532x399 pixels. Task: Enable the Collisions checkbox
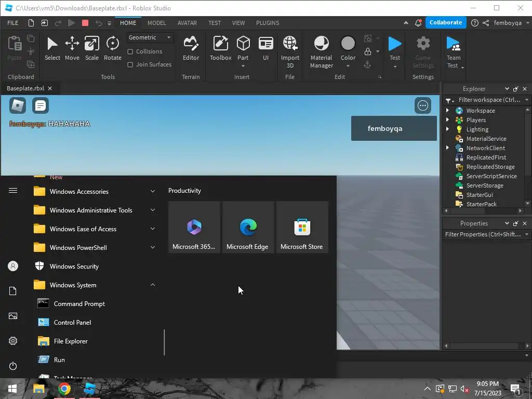point(130,51)
